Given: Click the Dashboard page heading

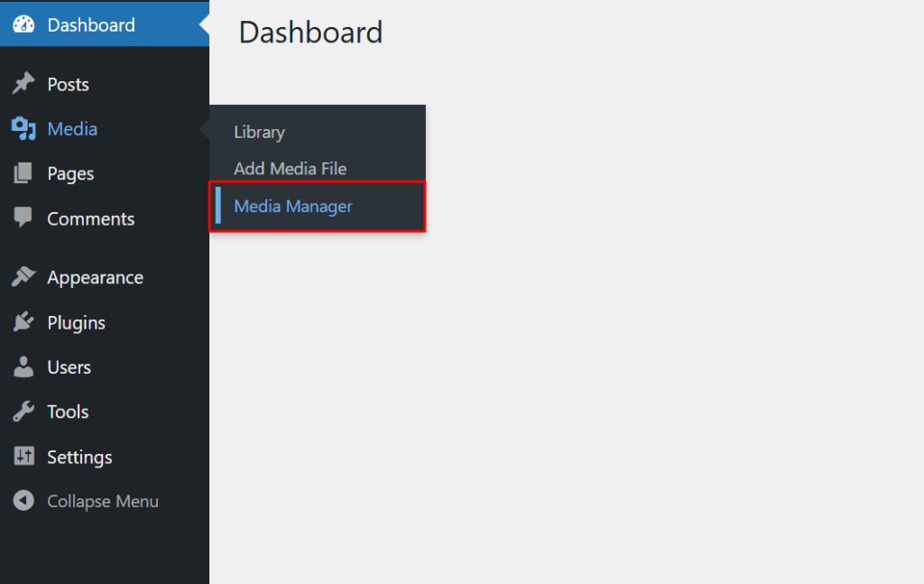Looking at the screenshot, I should tap(310, 32).
